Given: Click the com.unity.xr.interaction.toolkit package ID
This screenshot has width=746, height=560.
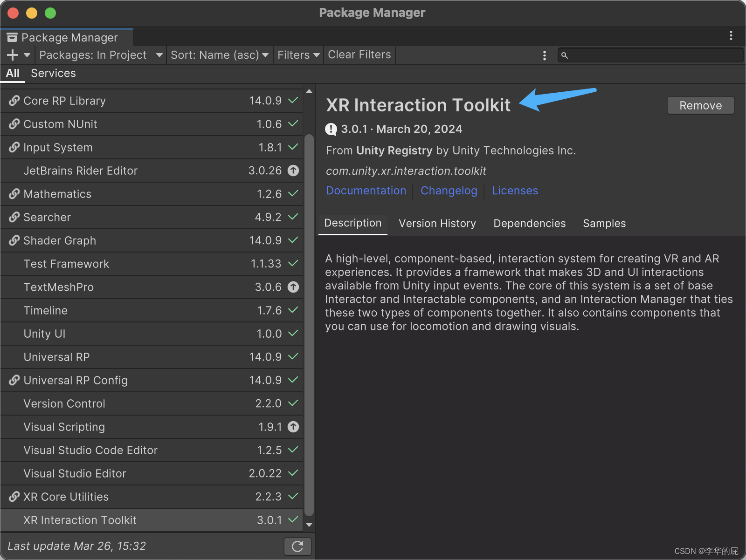Looking at the screenshot, I should 406,171.
